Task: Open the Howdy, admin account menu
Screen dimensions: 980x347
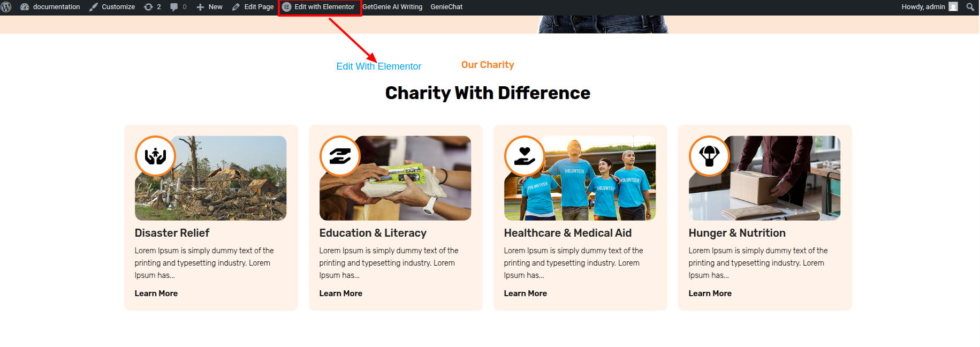Action: point(930,7)
